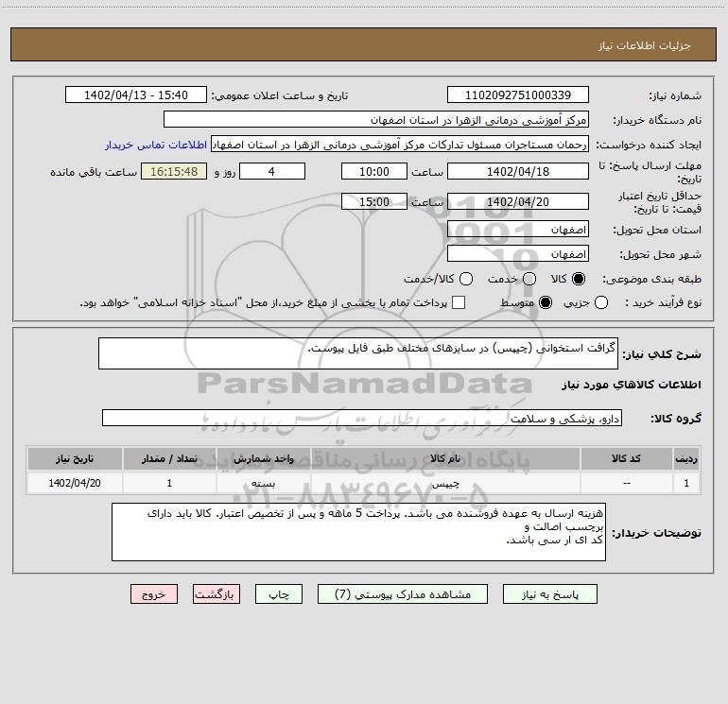Click the item code cell showing --
This screenshot has height=704, width=728.
click(x=626, y=483)
